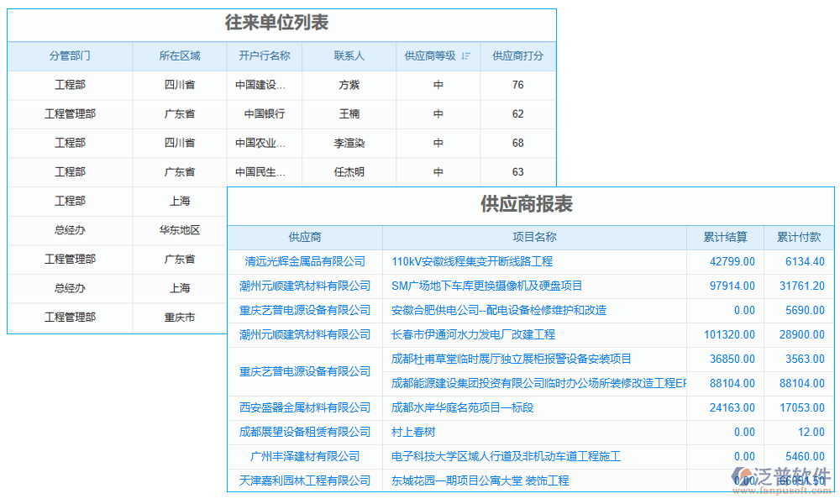Open supplier 成都展望设备租赁有限公司

pyautogui.click(x=306, y=432)
